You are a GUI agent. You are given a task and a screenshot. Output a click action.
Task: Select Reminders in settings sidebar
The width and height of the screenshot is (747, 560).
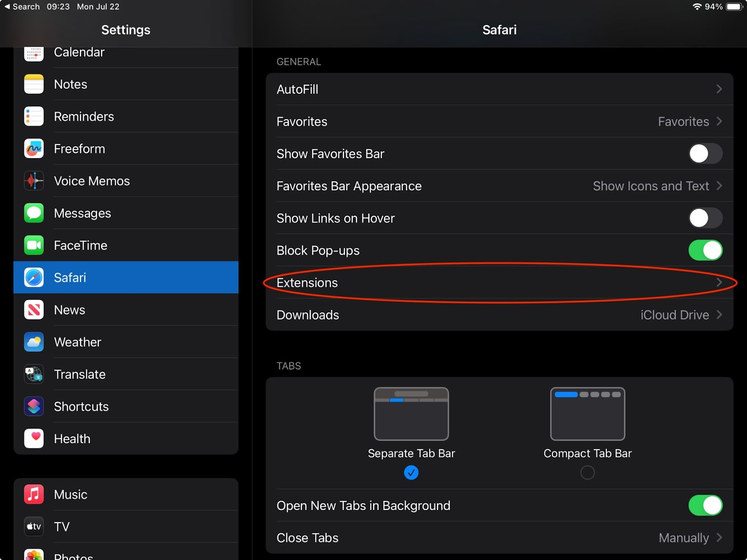click(x=126, y=116)
